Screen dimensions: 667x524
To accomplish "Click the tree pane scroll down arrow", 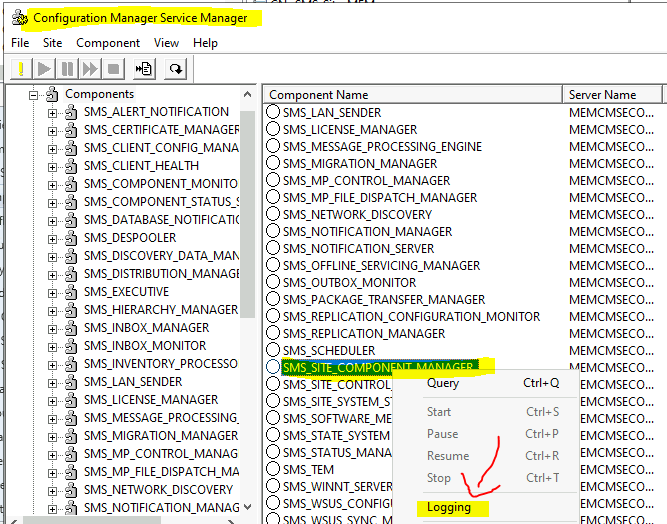I will (248, 507).
